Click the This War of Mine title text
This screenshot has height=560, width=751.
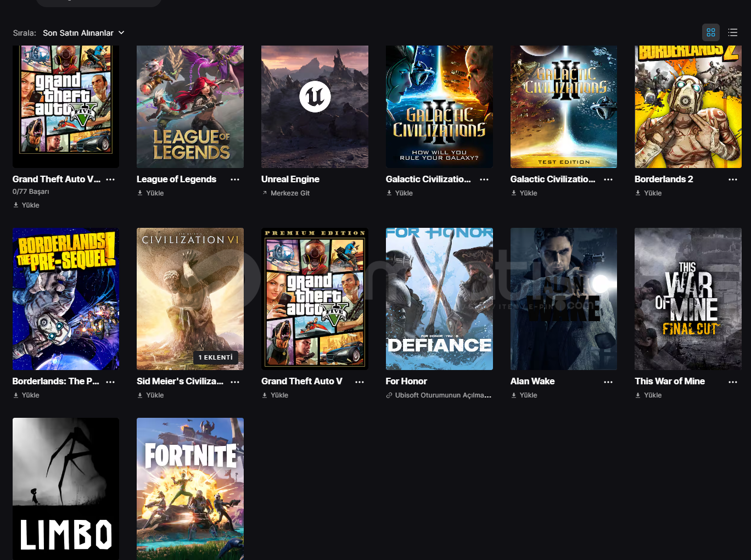(x=670, y=381)
